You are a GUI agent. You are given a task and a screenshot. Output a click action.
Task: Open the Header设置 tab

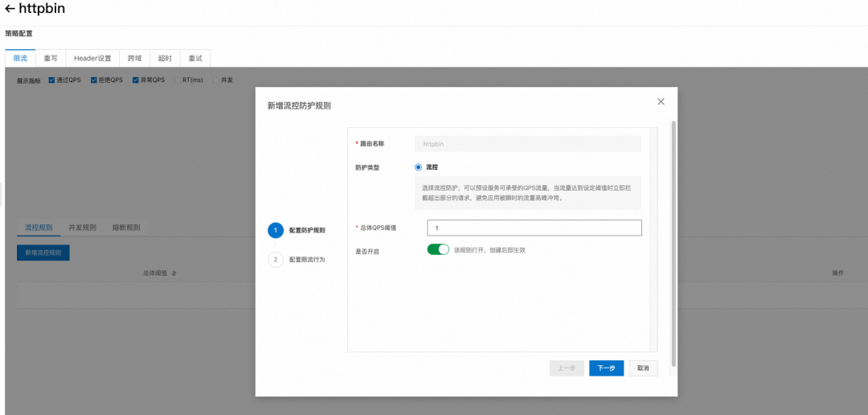tap(92, 58)
